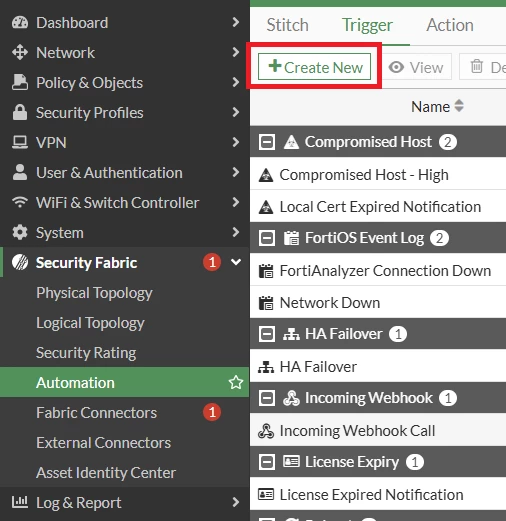Click the User & Authentication person icon

click(20, 172)
